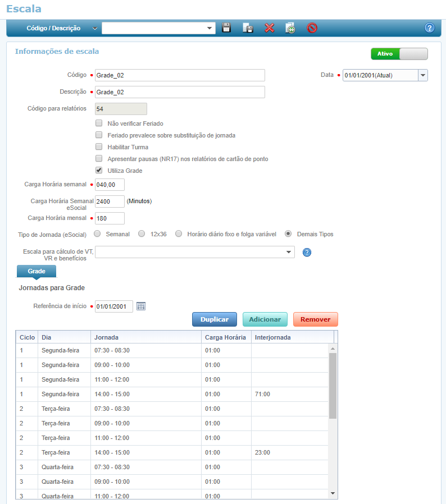Image resolution: width=446 pixels, height=504 pixels.
Task: Click the table's vertical scrollbar down arrow
Action: [x=333, y=493]
